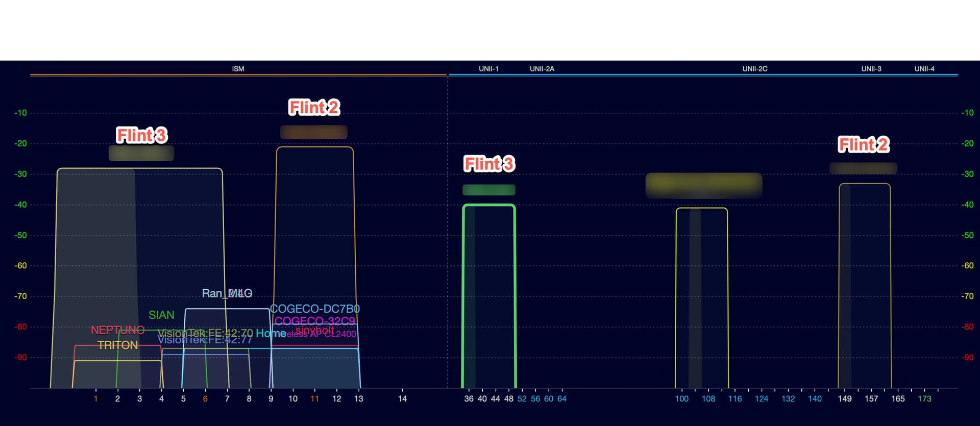This screenshot has width=980, height=426.
Task: Click channel 4 on the axis
Action: [x=161, y=399]
